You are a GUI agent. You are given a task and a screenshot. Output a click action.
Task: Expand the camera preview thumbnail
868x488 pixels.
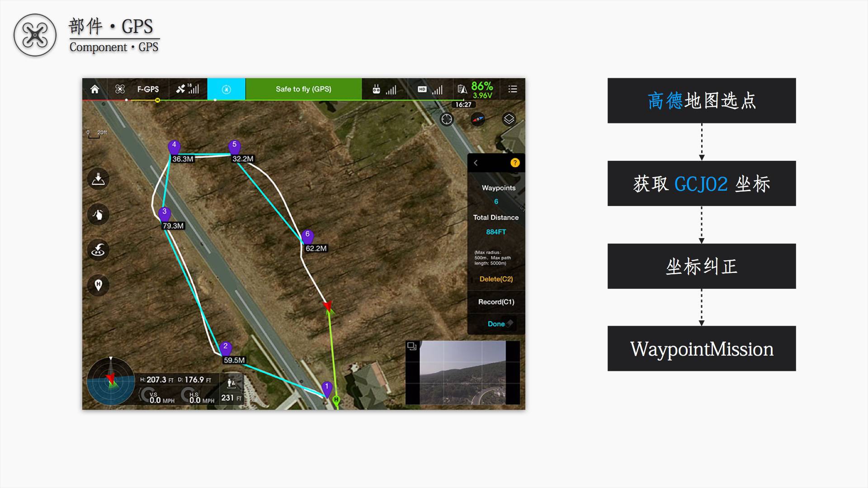[x=412, y=346]
